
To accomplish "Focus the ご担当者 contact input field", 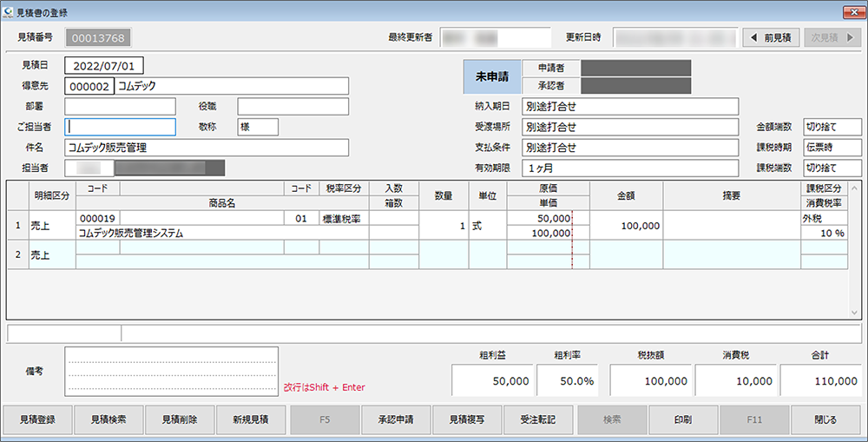I will (121, 127).
